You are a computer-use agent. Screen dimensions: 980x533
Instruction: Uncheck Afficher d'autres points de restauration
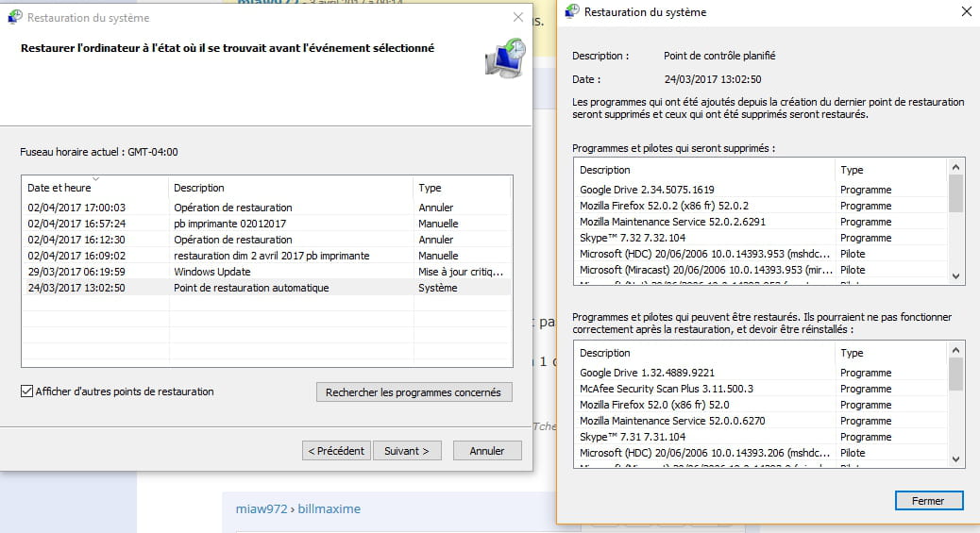pos(26,391)
